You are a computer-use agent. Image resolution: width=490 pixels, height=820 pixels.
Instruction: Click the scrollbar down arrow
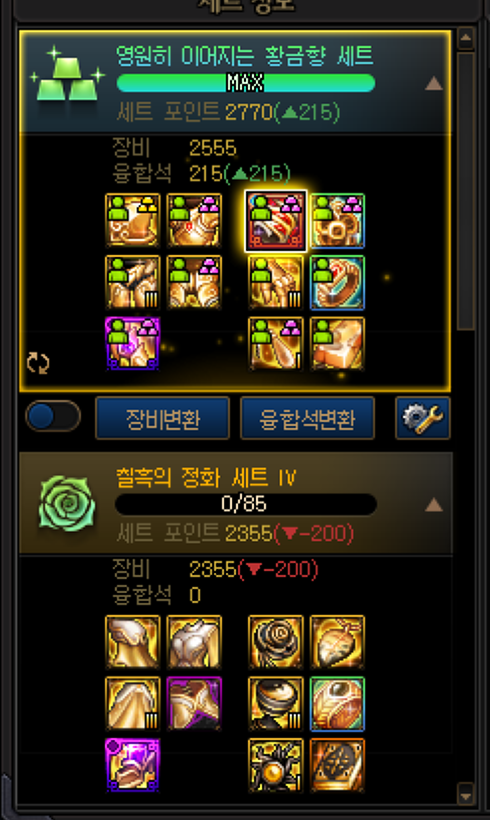[x=465, y=794]
